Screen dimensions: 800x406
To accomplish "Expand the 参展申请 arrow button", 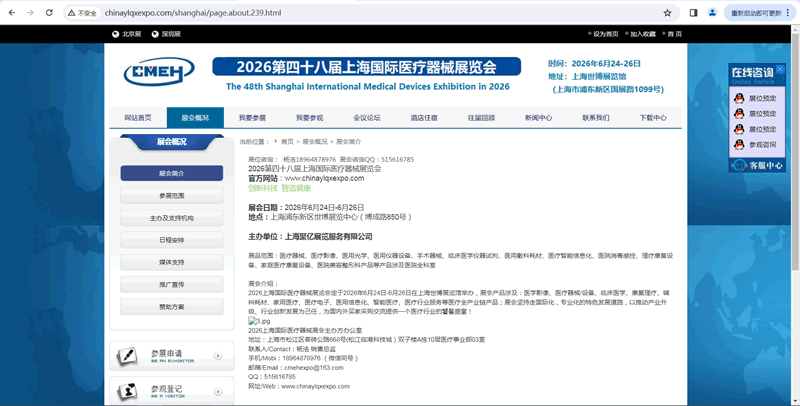I will [x=218, y=355].
